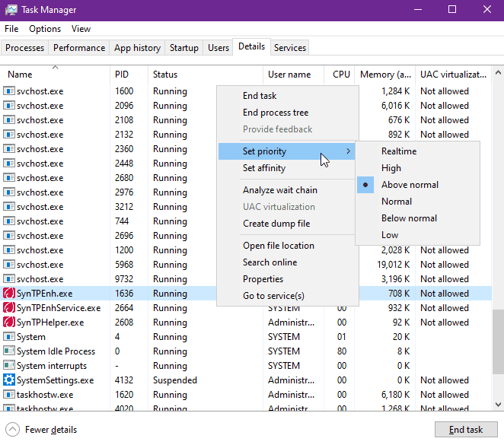Click icon of svchost.exe PID 2360
Viewport: 504px width, 448px height.
[x=9, y=148]
